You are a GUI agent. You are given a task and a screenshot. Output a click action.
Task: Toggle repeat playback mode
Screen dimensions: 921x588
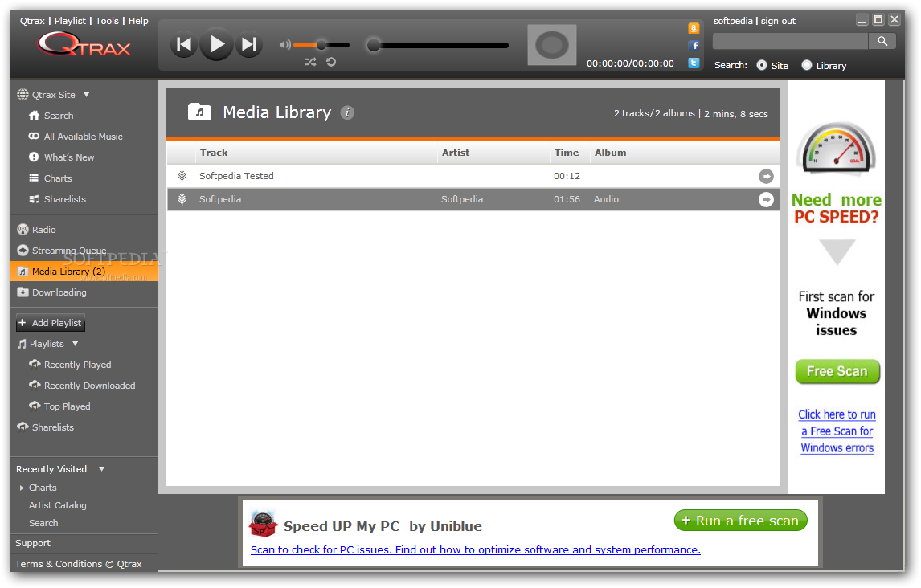click(x=331, y=62)
